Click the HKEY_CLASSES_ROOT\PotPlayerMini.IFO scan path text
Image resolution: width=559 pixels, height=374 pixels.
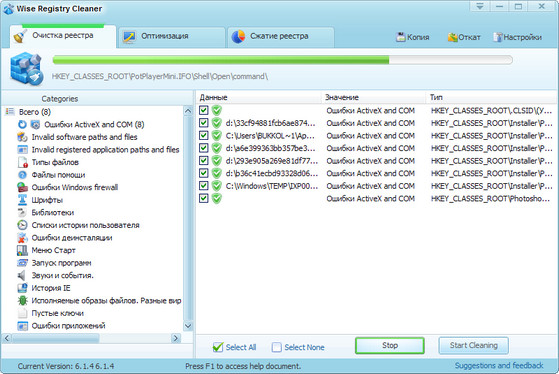(160, 76)
